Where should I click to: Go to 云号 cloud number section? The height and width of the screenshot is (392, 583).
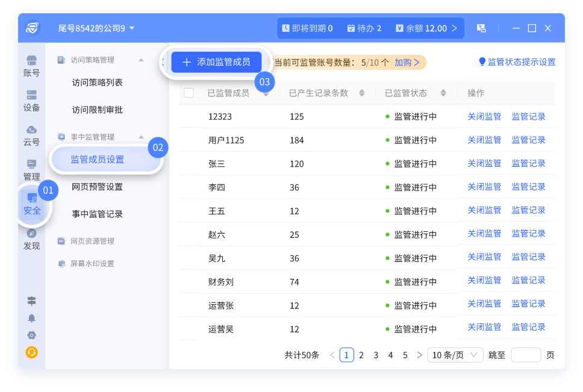(x=31, y=135)
